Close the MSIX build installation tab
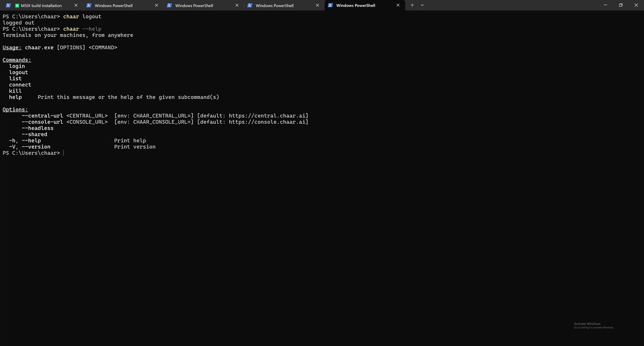 [x=76, y=6]
